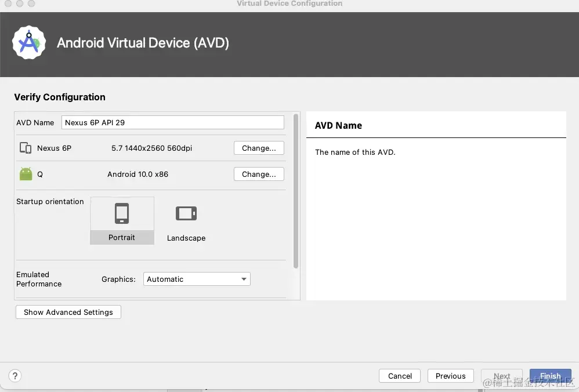The image size is (579, 392).
Task: Change the Android 10.0 x86 system image
Action: click(x=259, y=174)
